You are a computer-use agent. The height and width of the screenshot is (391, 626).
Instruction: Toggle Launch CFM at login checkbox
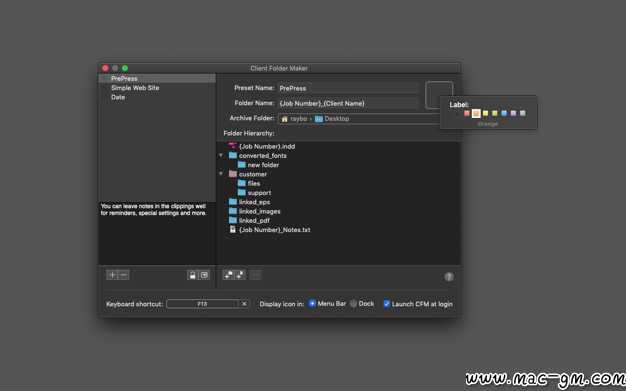click(x=386, y=304)
